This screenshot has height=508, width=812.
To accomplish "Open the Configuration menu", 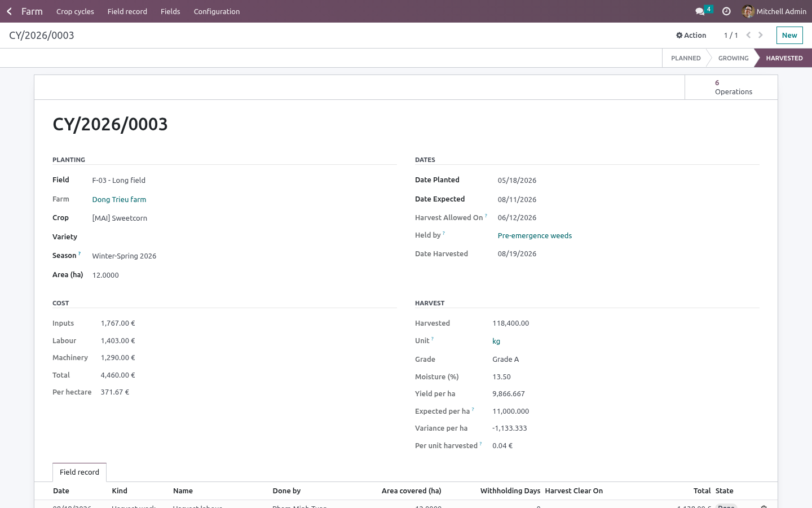I will 217,11.
